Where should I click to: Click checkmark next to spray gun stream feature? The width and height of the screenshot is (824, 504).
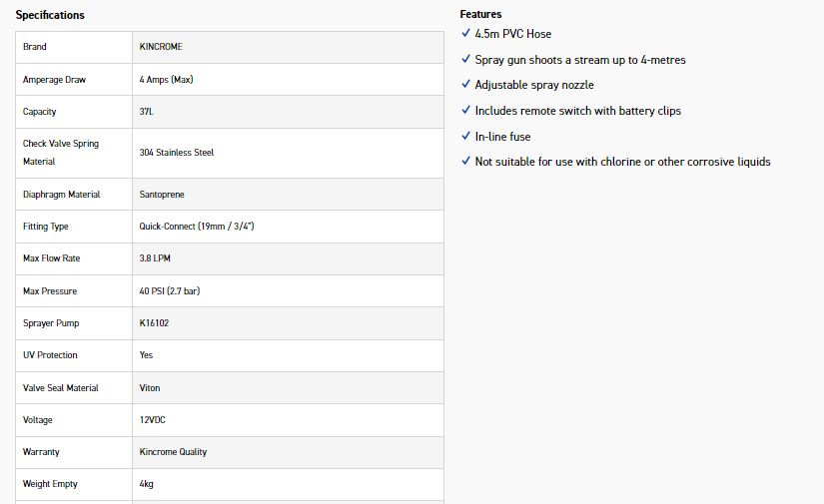point(465,60)
